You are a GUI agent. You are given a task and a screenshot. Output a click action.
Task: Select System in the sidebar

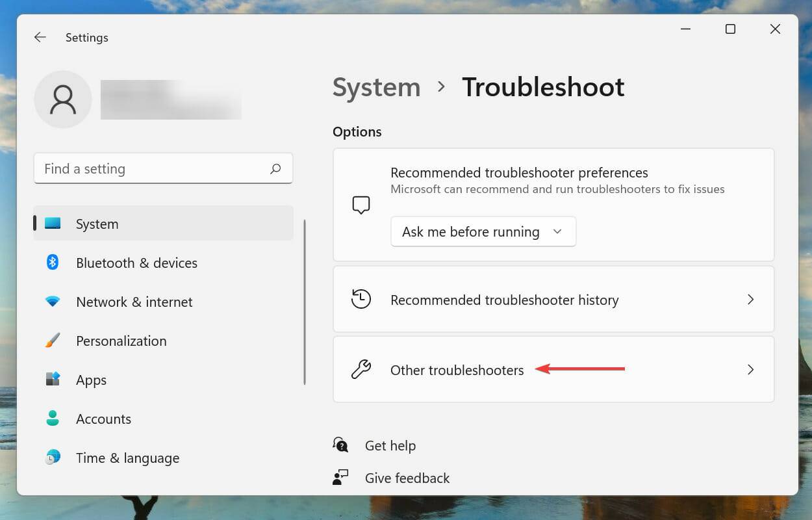pyautogui.click(x=164, y=224)
